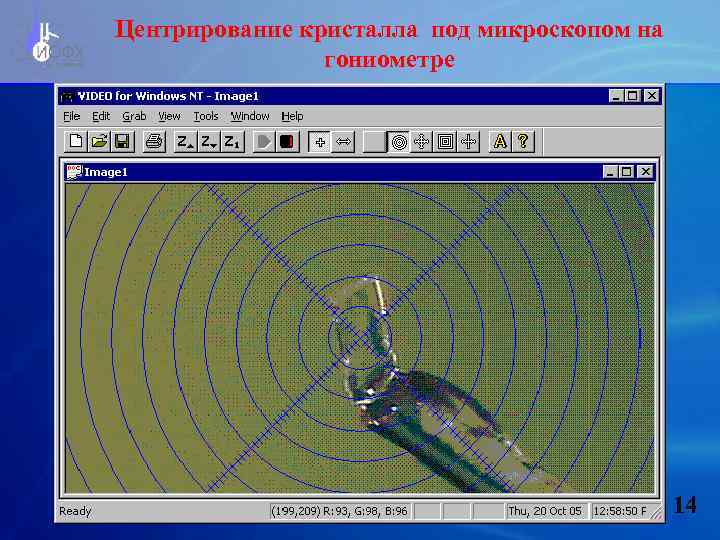Click the blank toolbar button
This screenshot has width=720, height=540.
click(x=374, y=141)
